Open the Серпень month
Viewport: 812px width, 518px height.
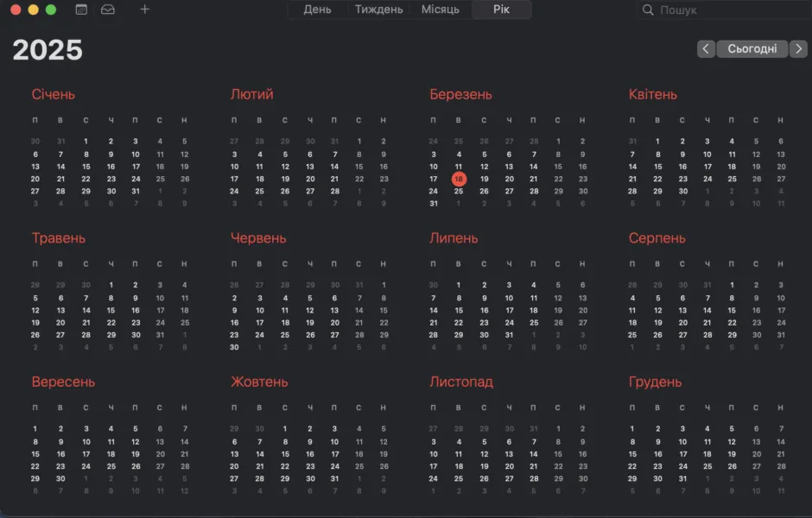pyautogui.click(x=657, y=238)
